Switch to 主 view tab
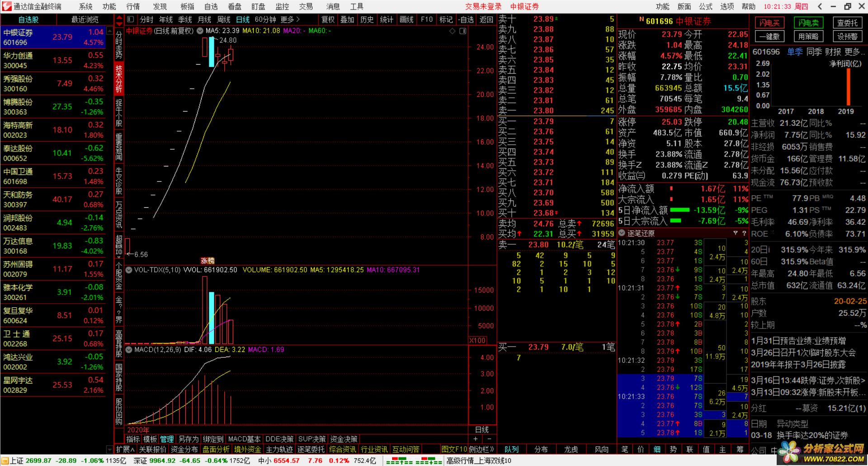 coord(722,449)
